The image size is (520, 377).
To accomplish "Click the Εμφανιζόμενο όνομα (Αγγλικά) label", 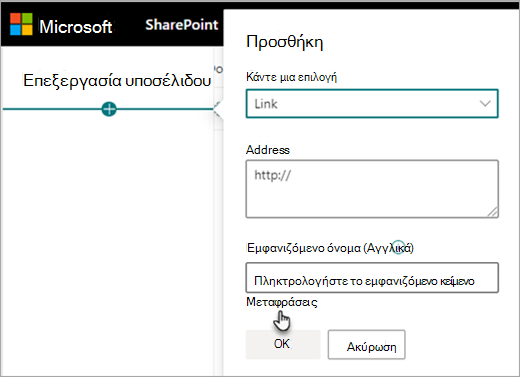I will [330, 248].
